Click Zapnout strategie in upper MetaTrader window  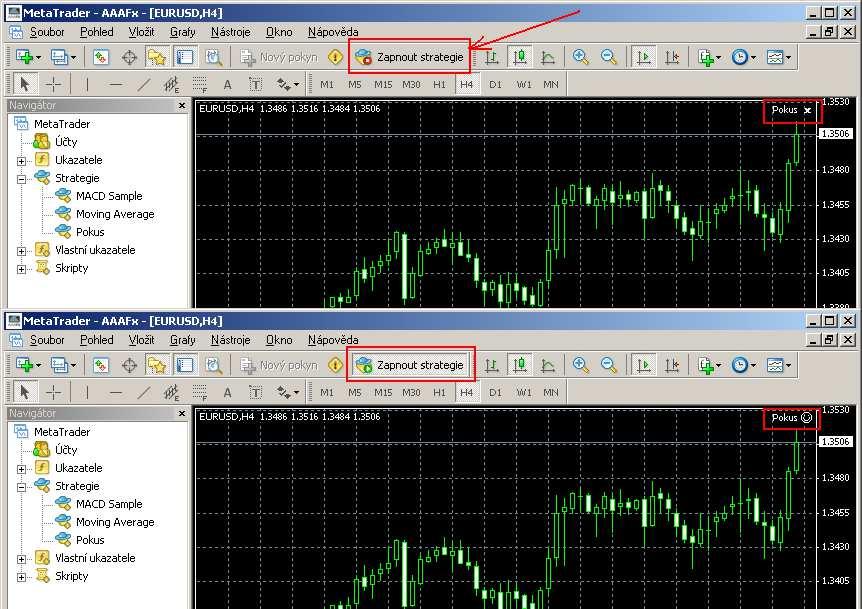pyautogui.click(x=410, y=57)
